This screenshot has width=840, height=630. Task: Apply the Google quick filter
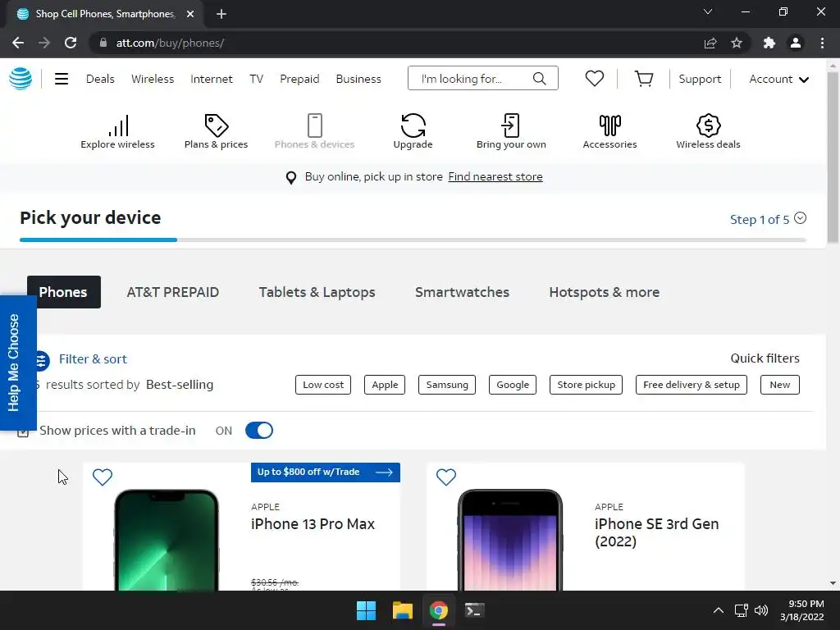pos(513,385)
